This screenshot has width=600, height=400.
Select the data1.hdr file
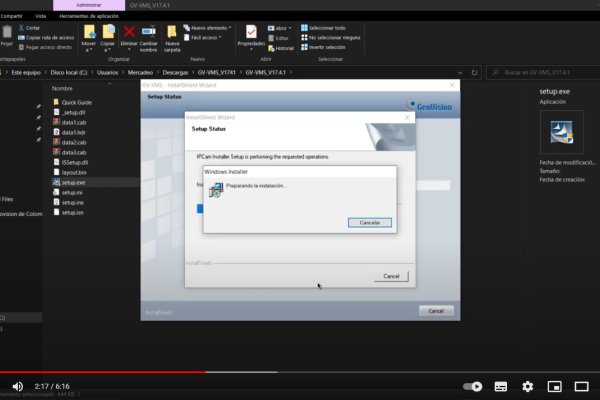(73, 132)
